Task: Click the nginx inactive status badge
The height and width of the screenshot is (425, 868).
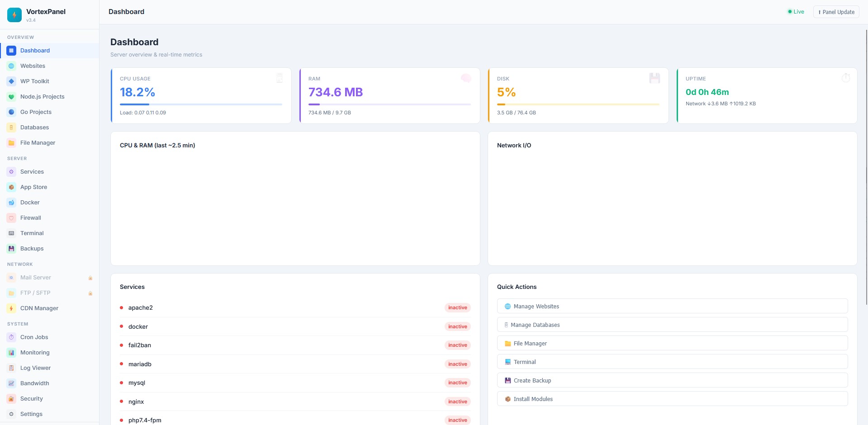Action: pyautogui.click(x=457, y=401)
